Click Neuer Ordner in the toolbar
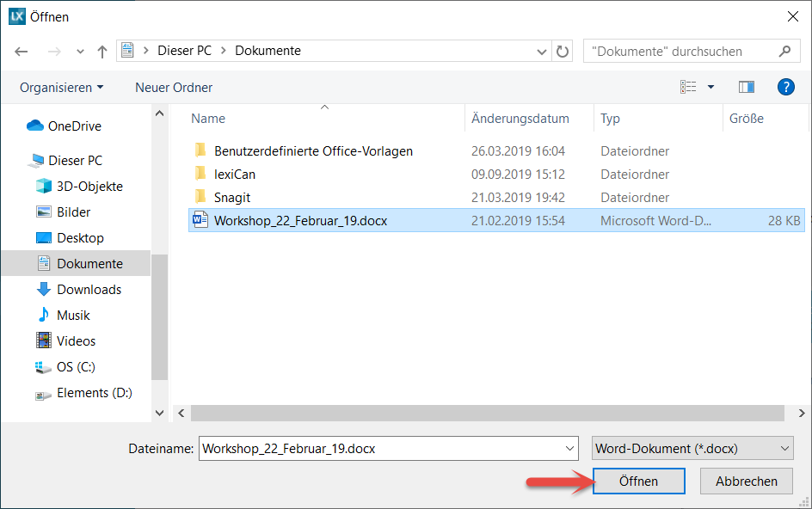Screen dimensions: 812x509 tap(174, 88)
